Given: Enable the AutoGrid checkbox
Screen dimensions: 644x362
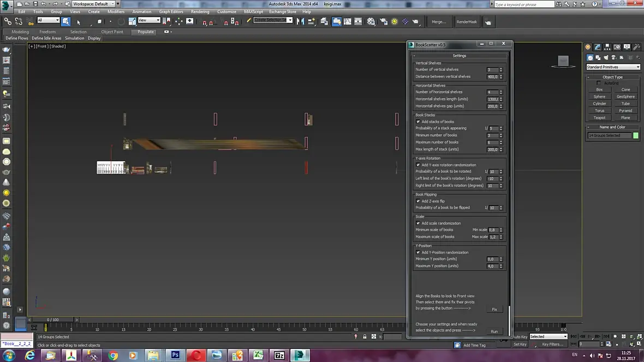Looking at the screenshot, I should point(599,83).
